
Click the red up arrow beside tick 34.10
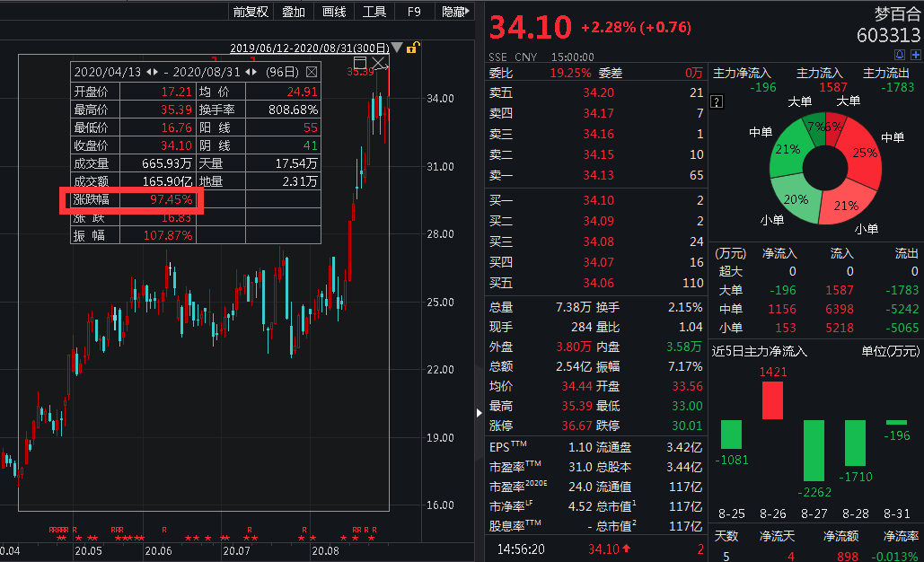626,549
